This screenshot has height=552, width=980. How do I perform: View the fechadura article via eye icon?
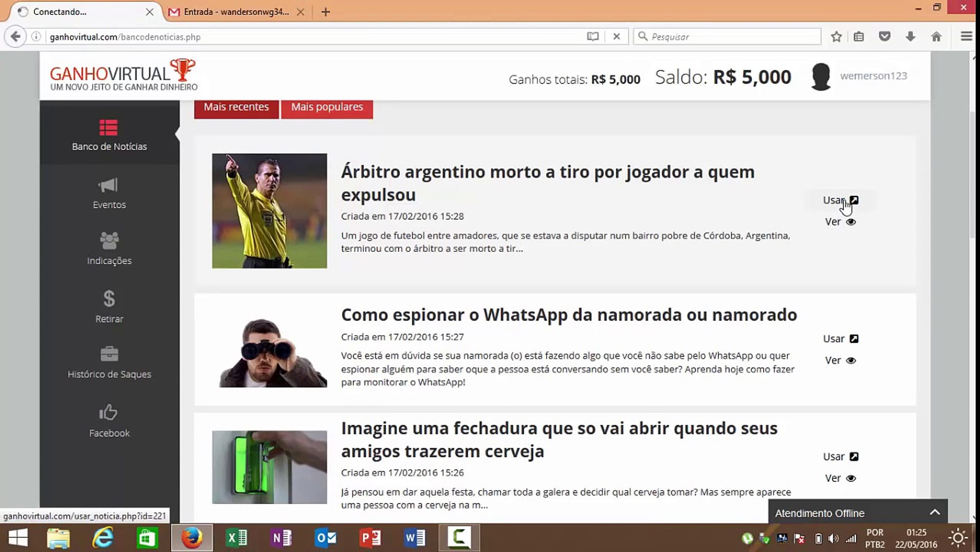click(x=851, y=478)
